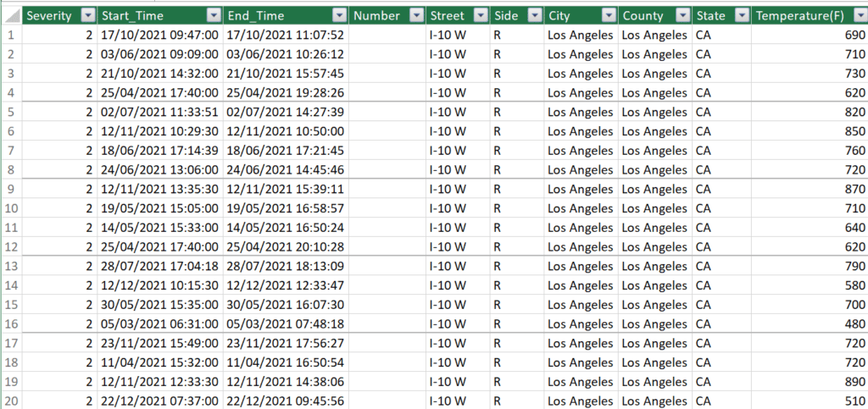Select temperature cell 760 in row 7
Viewport: 868px width, 409px height.
click(x=810, y=151)
